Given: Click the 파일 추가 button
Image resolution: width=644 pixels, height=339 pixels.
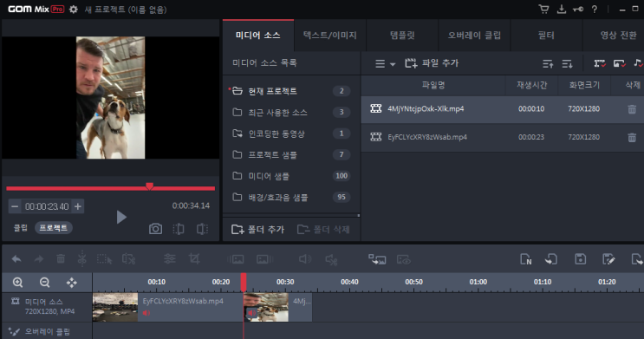Looking at the screenshot, I should [432, 63].
